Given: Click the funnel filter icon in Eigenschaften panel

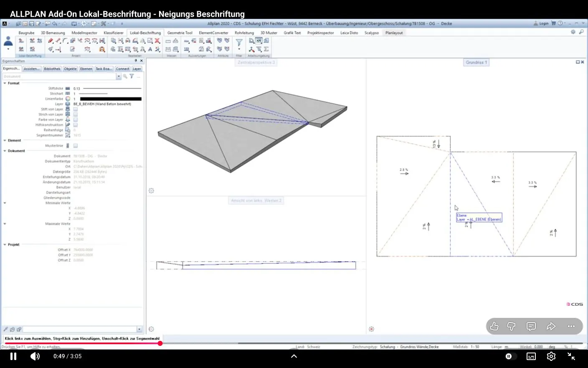Looking at the screenshot, I should click(132, 76).
